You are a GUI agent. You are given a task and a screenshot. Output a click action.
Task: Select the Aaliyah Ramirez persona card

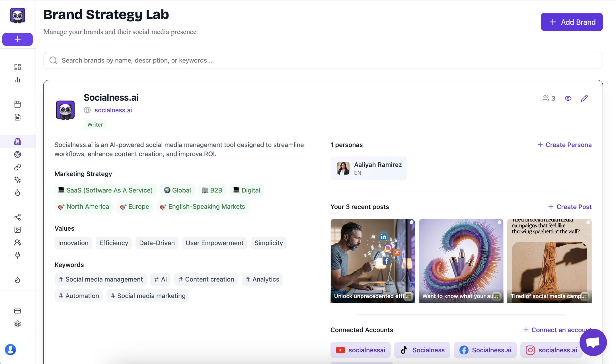[x=369, y=168]
